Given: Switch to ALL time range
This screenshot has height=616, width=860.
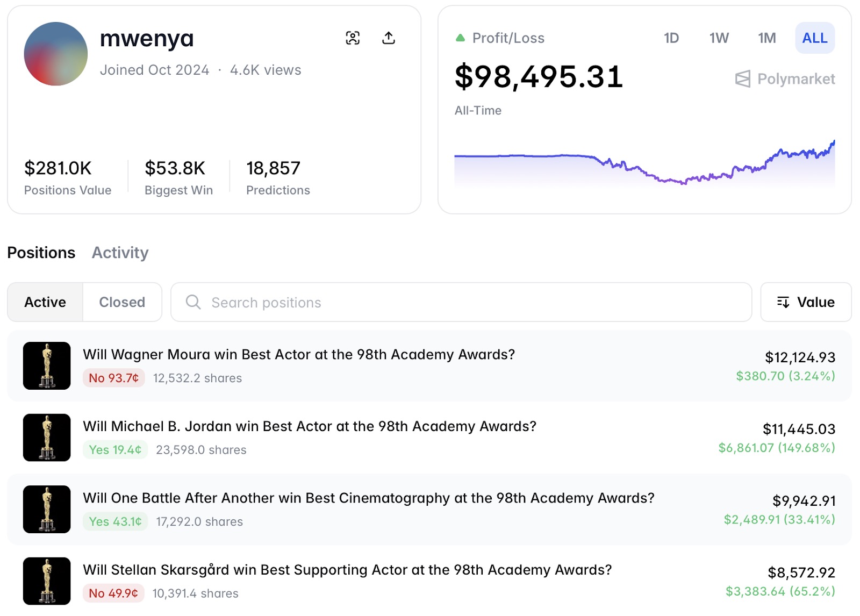Looking at the screenshot, I should [x=814, y=38].
